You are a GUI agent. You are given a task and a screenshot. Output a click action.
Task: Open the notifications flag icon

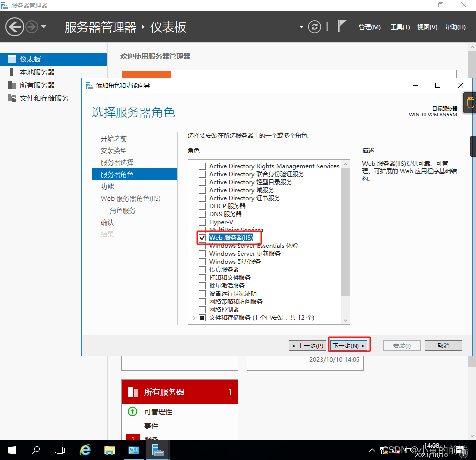click(x=341, y=27)
